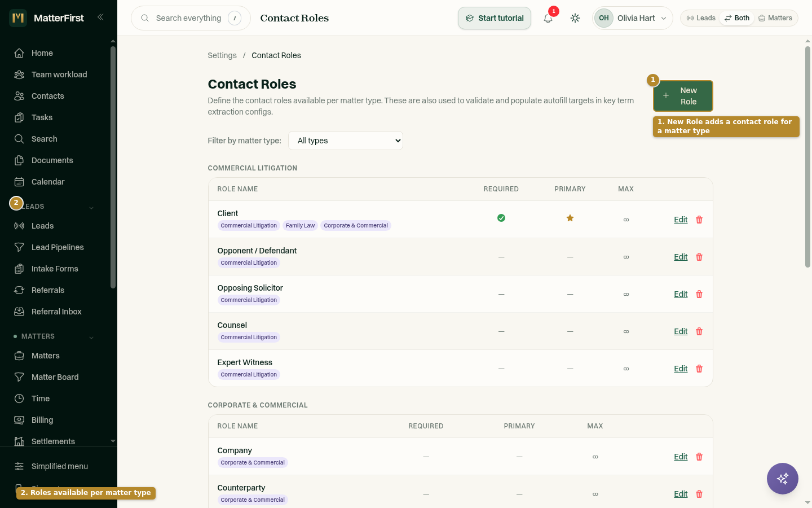
Task: Edit the Expert Witness role
Action: 681,369
